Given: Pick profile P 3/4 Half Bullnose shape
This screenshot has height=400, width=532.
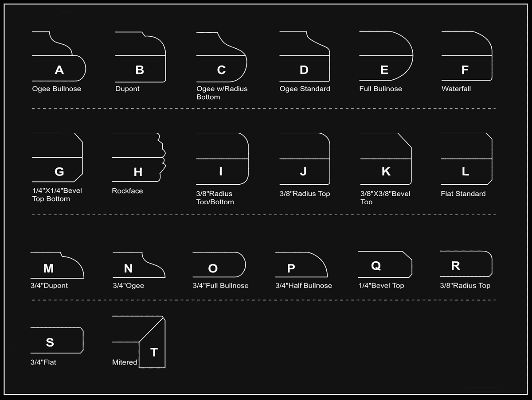Looking at the screenshot, I should pos(301,265).
